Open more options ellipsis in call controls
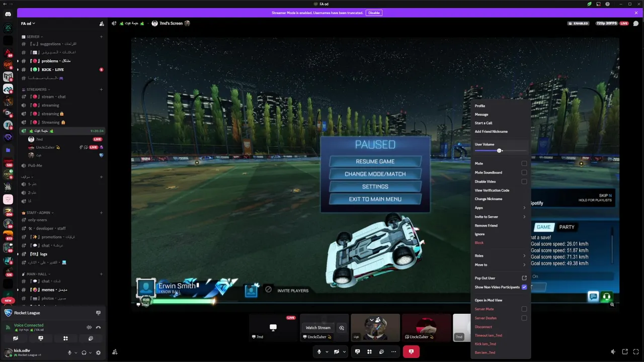The width and height of the screenshot is (644, 362). (393, 351)
